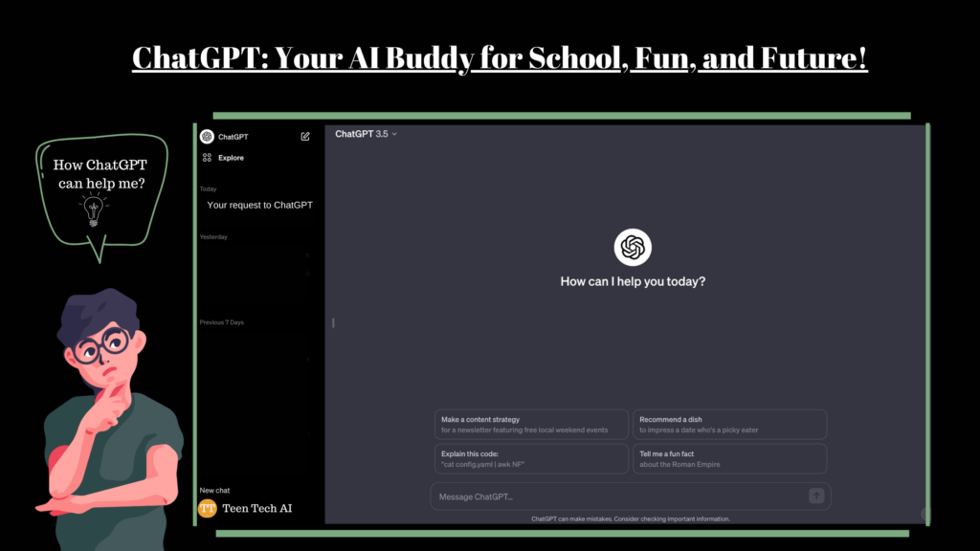Screen dimensions: 980x551
Task: Click the 'New chat' label
Action: coord(214,491)
